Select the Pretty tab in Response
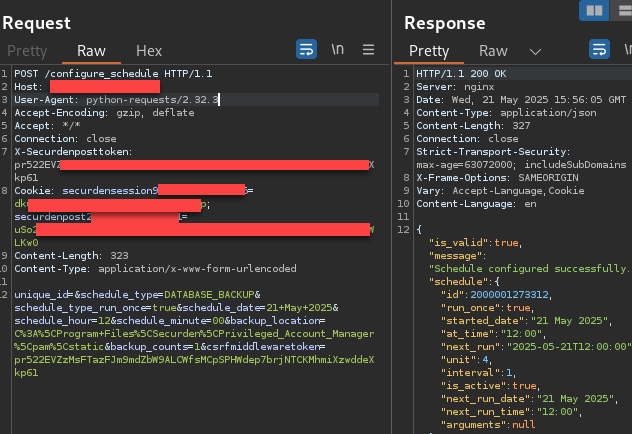Screen dimensions: 632x434 point(429,50)
